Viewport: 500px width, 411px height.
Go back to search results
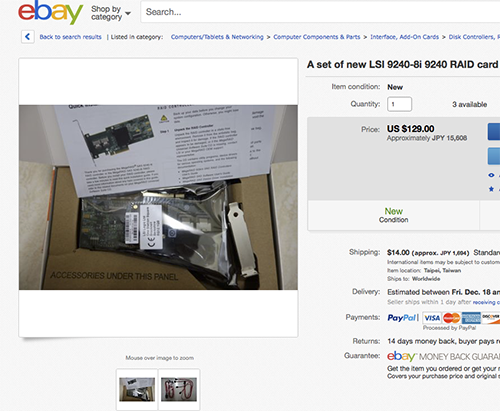pyautogui.click(x=70, y=37)
